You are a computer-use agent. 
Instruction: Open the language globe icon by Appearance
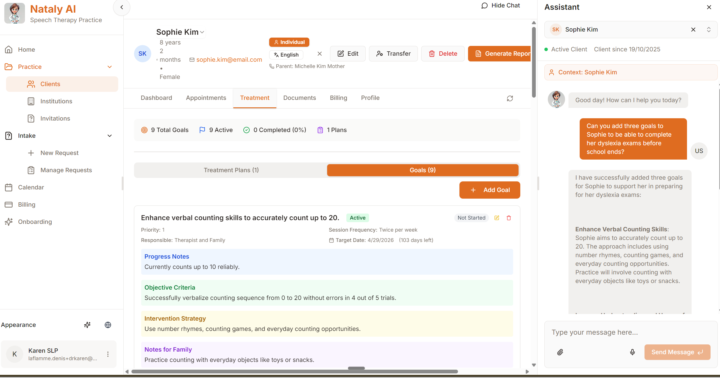(x=108, y=325)
